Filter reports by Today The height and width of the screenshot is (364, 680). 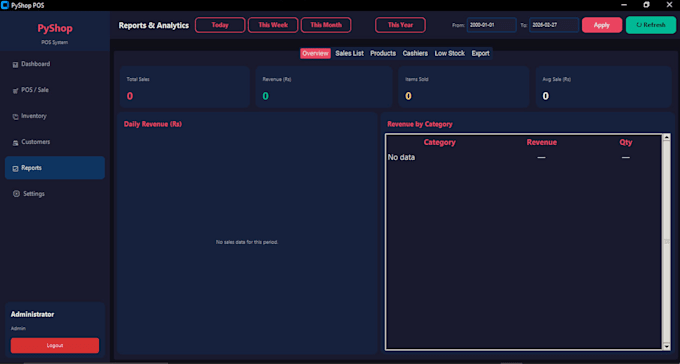[x=220, y=25]
